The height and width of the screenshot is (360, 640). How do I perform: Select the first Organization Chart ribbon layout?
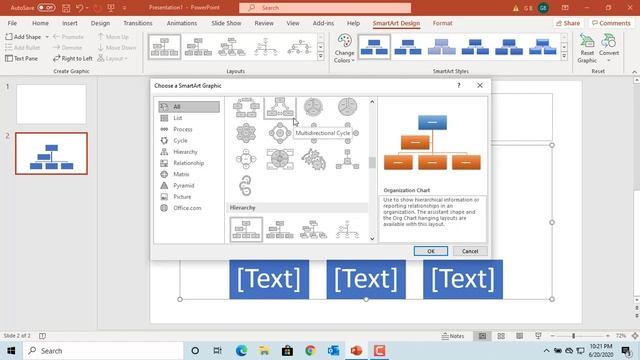(x=164, y=47)
